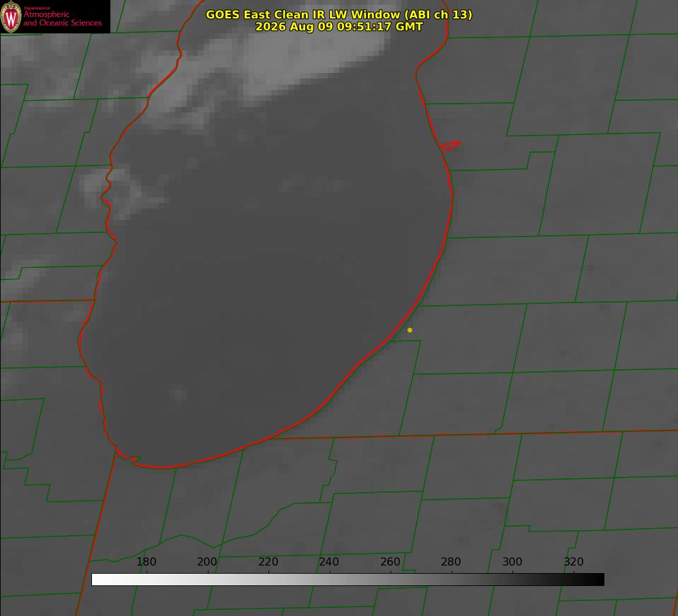Image resolution: width=678 pixels, height=616 pixels.
Task: Click the University of Wisconsin crest logo
Action: point(11,16)
